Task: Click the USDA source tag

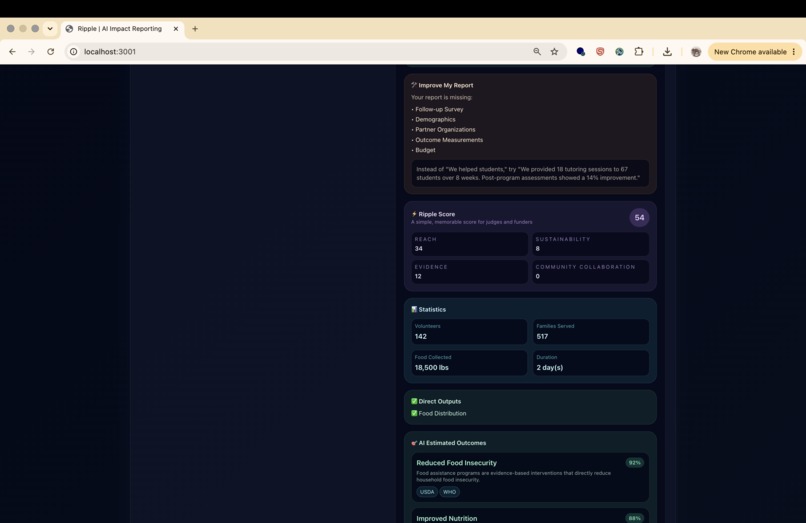Action: coord(427,492)
